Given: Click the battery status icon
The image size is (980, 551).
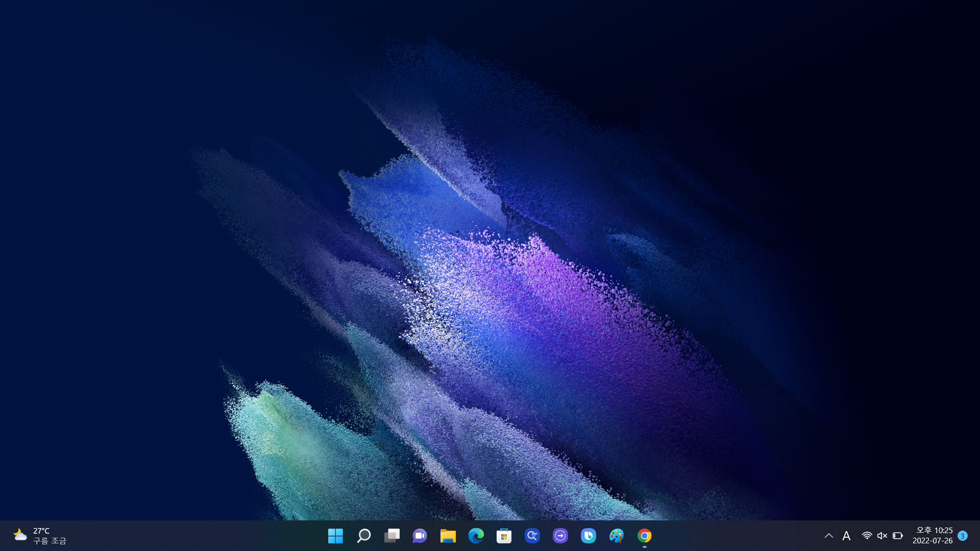Looking at the screenshot, I should [898, 536].
